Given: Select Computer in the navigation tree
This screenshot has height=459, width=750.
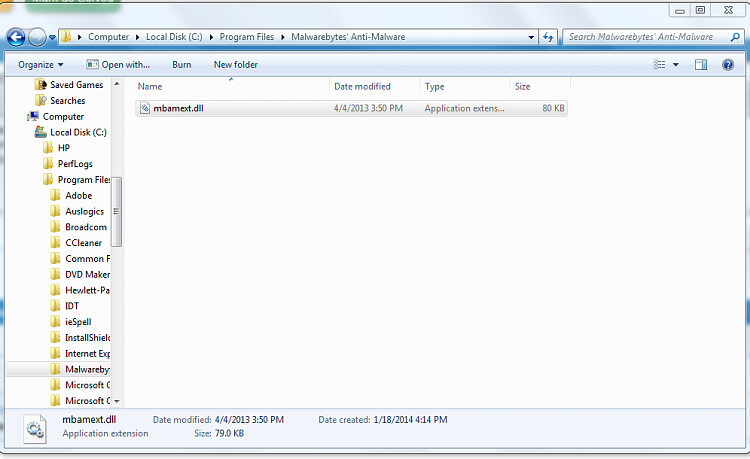Looking at the screenshot, I should point(63,116).
